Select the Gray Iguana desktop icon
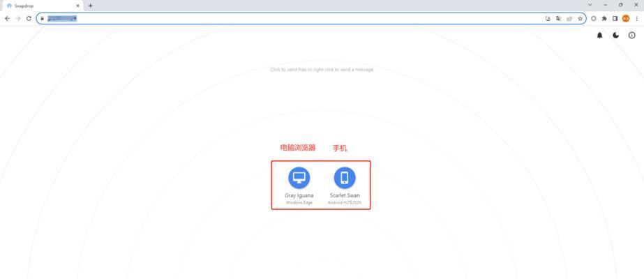This screenshot has width=644, height=279. (299, 178)
